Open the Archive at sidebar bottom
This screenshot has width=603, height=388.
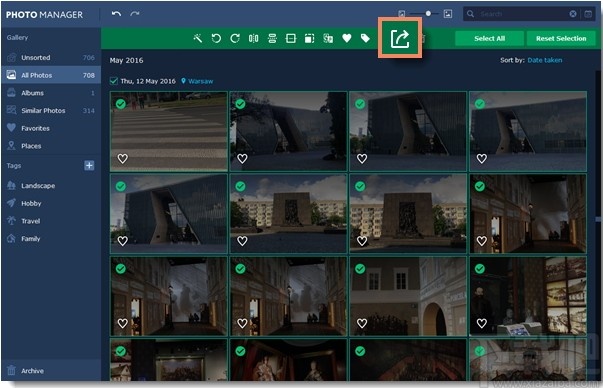tap(51, 371)
